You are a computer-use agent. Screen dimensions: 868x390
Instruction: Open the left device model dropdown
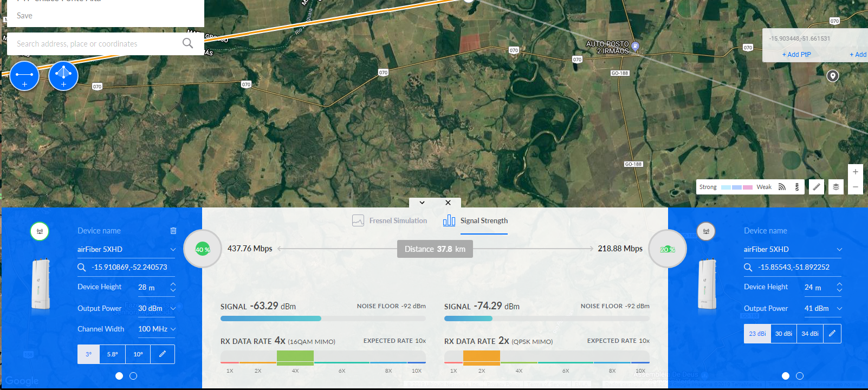coord(126,249)
